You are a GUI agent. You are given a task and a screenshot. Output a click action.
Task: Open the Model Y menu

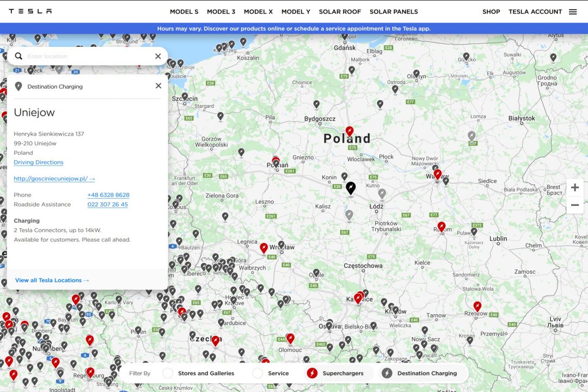point(296,11)
